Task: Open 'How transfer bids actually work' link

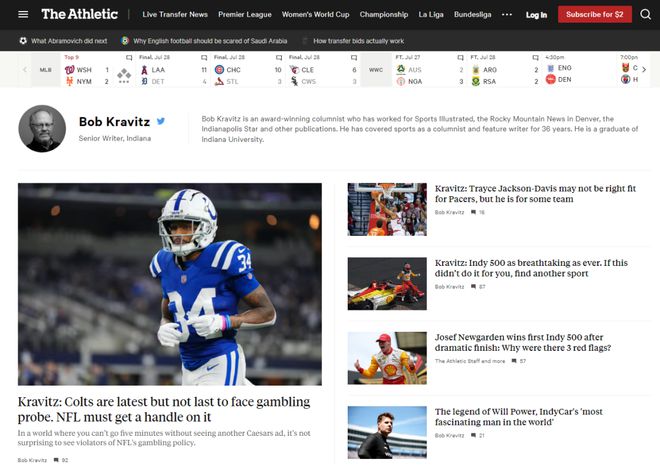Action: 359,41
